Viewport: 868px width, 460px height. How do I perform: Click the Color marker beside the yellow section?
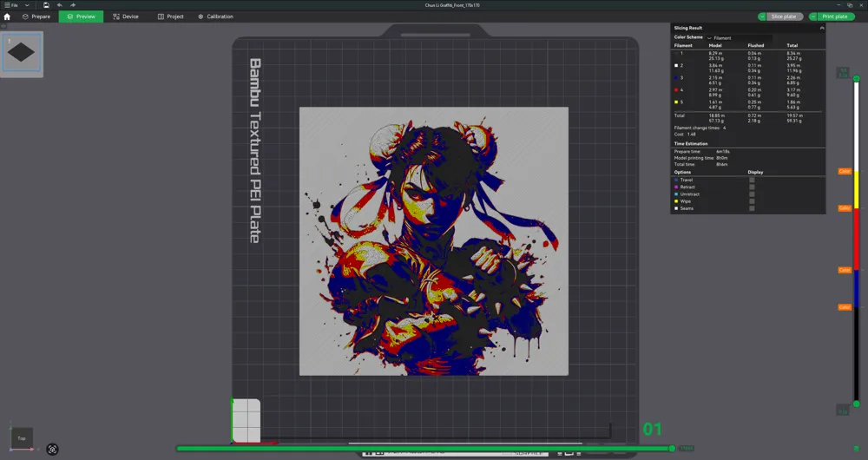tap(845, 172)
